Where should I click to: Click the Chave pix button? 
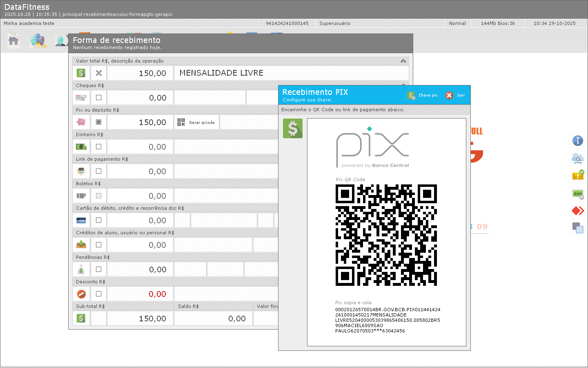(x=423, y=95)
